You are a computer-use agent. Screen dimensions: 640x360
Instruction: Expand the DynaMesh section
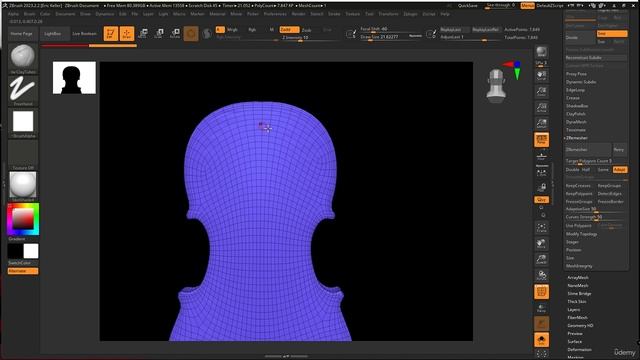coord(576,122)
